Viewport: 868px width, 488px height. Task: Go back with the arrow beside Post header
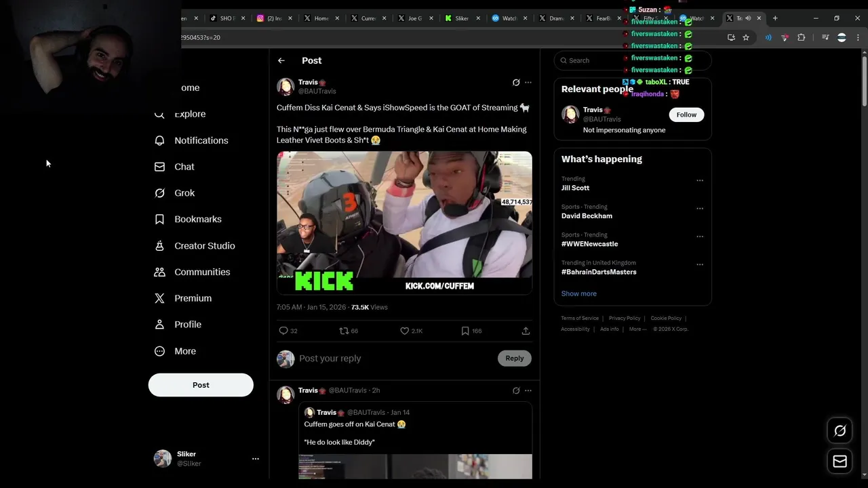pyautogui.click(x=281, y=60)
